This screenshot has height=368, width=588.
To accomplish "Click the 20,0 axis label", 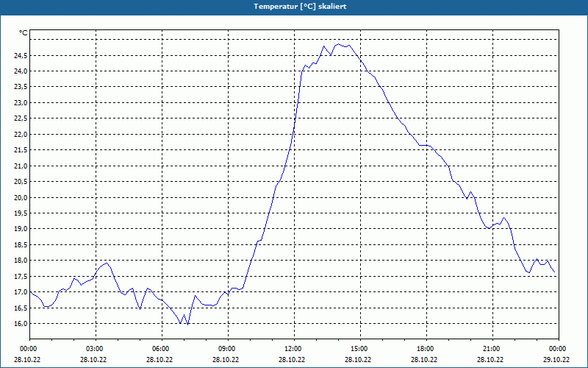I will coord(21,197).
